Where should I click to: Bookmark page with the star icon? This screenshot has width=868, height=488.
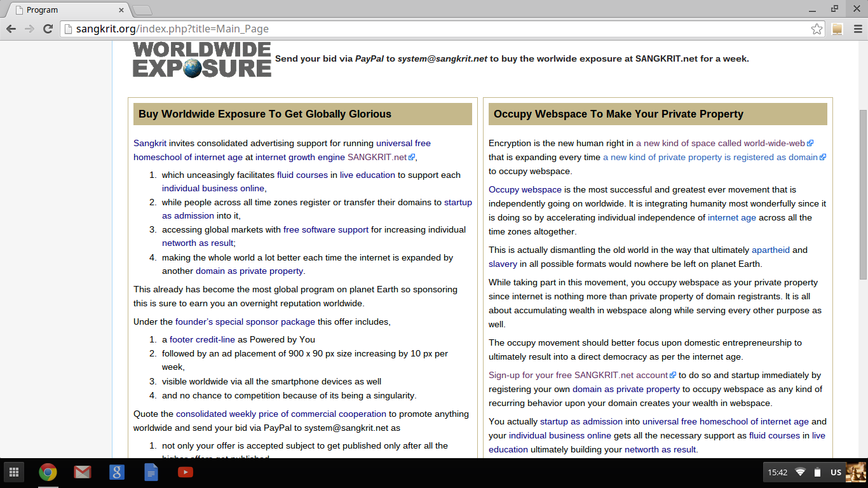(817, 29)
